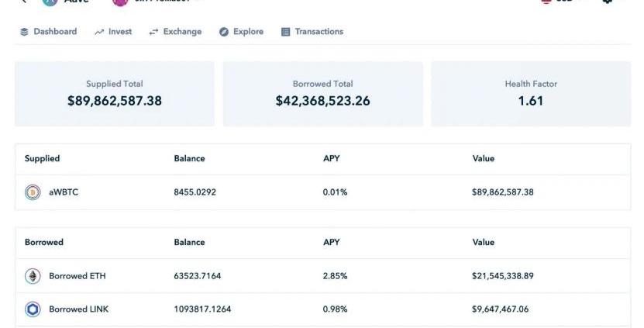Click the Value header in the Supplied table
Screen dimensions: 644x328
pyautogui.click(x=483, y=159)
